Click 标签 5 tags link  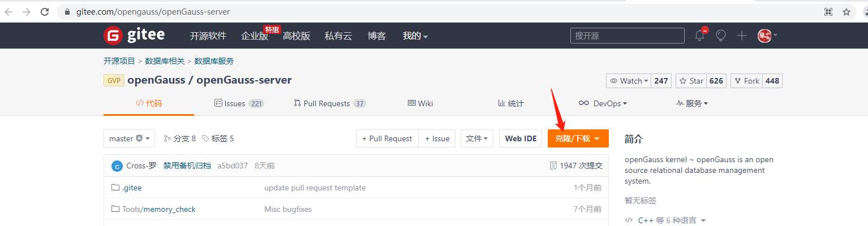[217, 138]
